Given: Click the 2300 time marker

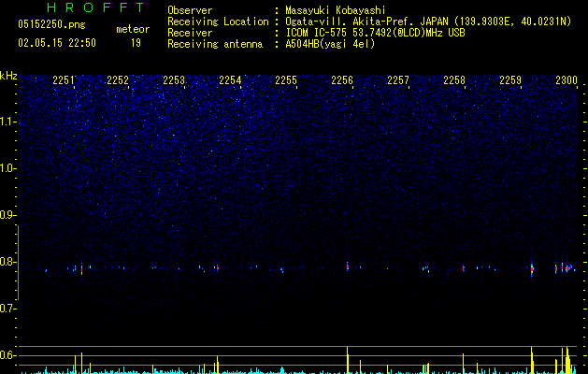Looking at the screenshot, I should click(x=566, y=80).
